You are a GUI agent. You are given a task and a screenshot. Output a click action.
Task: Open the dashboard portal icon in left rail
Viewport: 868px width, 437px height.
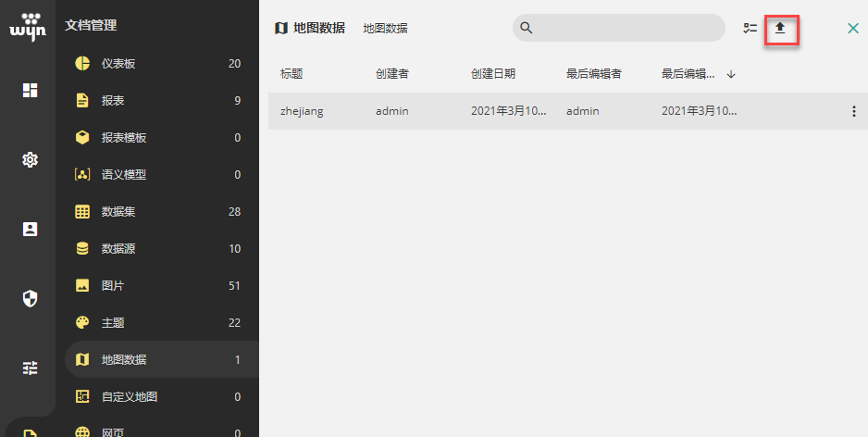pos(30,91)
